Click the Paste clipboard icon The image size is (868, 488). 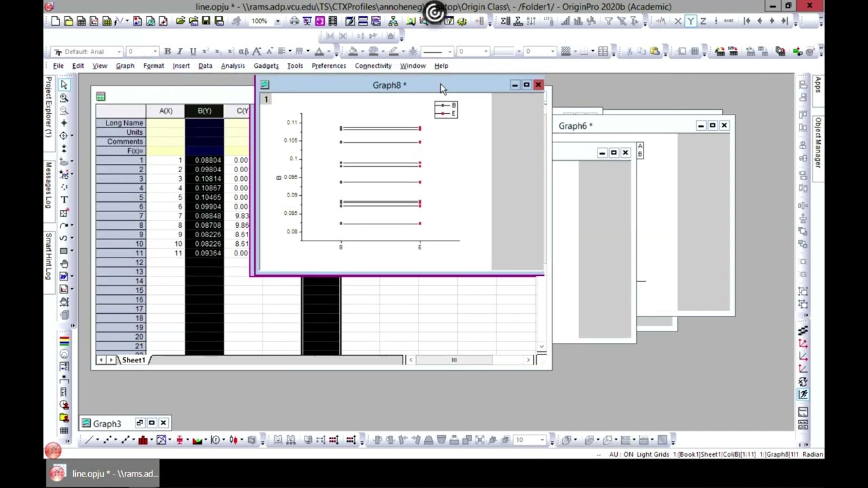(x=654, y=52)
